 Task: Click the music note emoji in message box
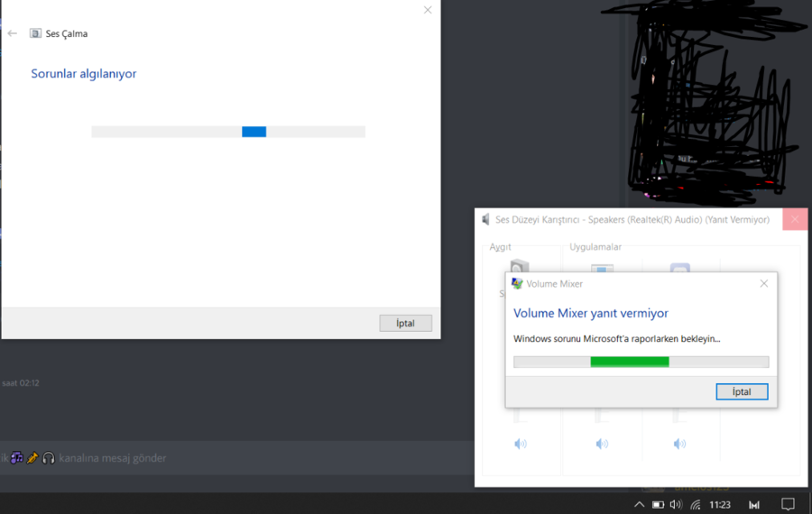[x=16, y=457]
